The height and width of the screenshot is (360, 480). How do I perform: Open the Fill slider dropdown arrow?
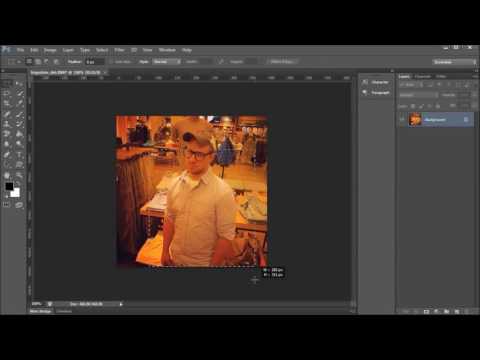point(474,106)
